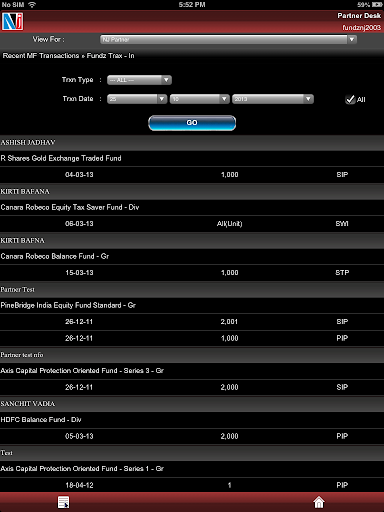Tap the battery indicator in status bar
The height and width of the screenshot is (512, 384).
[377, 5]
